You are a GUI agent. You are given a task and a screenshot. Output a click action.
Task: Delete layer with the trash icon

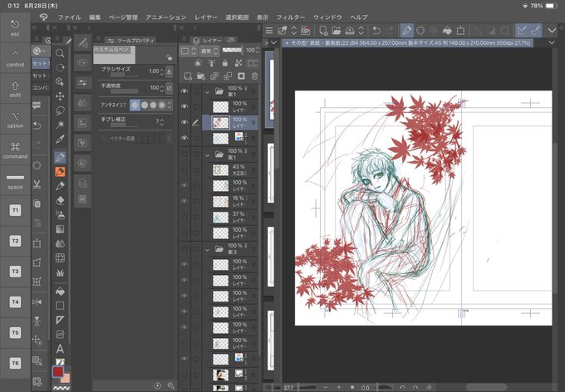click(x=254, y=76)
